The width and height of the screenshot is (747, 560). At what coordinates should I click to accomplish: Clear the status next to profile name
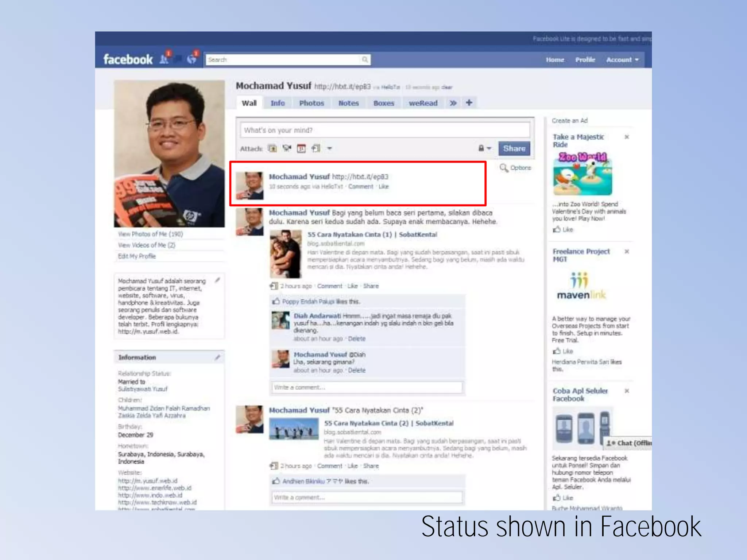coord(447,87)
